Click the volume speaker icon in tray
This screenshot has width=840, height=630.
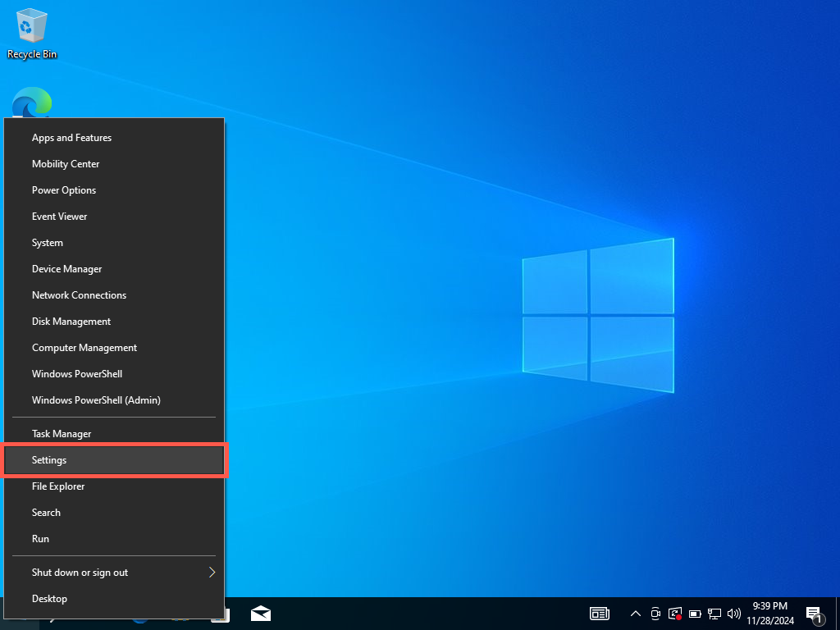click(734, 614)
